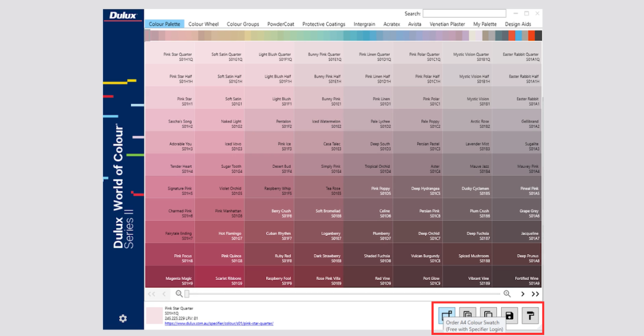Jump to first page with double left arrows
The image size is (644, 336).
[151, 294]
